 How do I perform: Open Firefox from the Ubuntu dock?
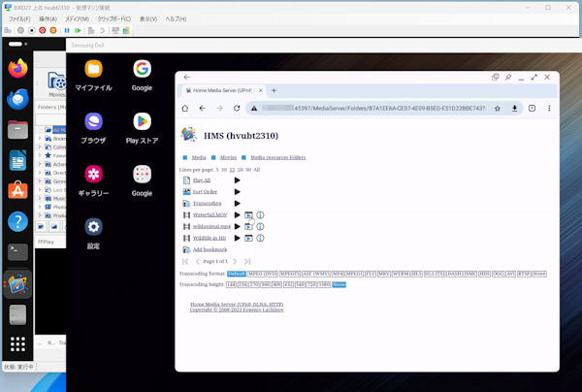point(17,68)
